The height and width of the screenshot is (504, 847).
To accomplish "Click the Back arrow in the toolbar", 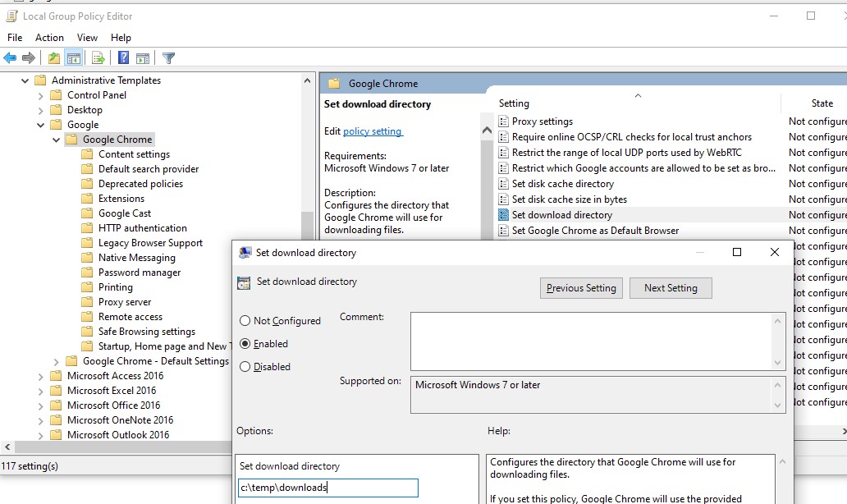I will tap(10, 57).
